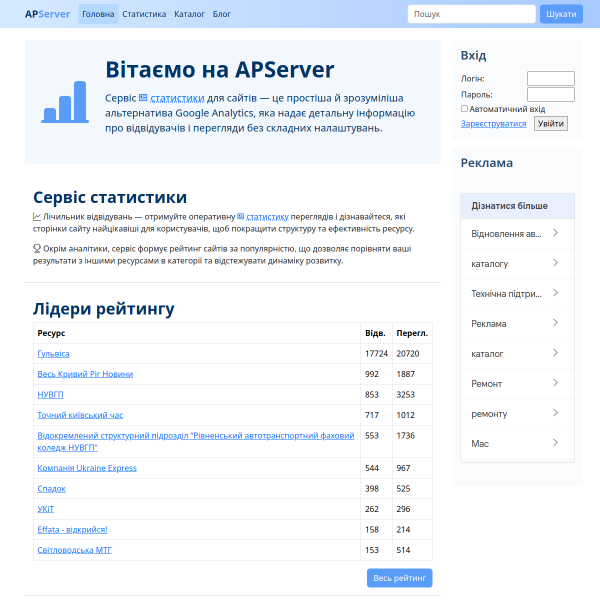600x600 pixels.
Task: Focus the Пароль input field
Action: pos(551,95)
